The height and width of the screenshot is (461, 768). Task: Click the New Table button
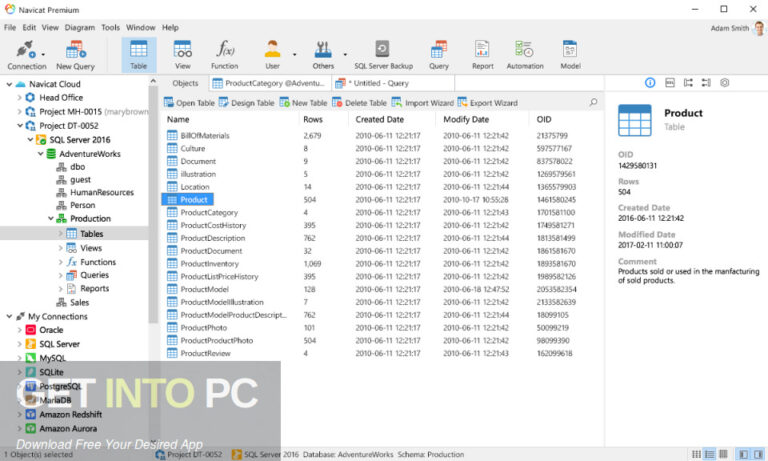point(303,102)
